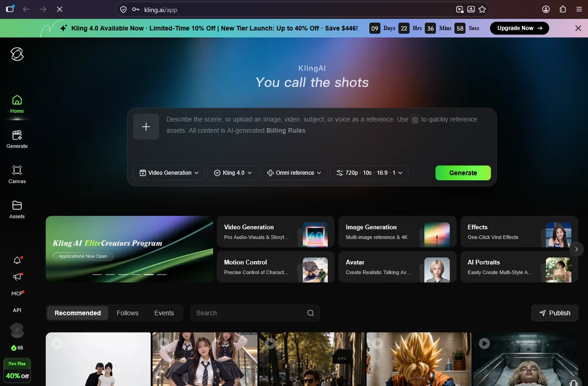Open the Generate sidebar section
The width and height of the screenshot is (588, 386).
pyautogui.click(x=17, y=139)
